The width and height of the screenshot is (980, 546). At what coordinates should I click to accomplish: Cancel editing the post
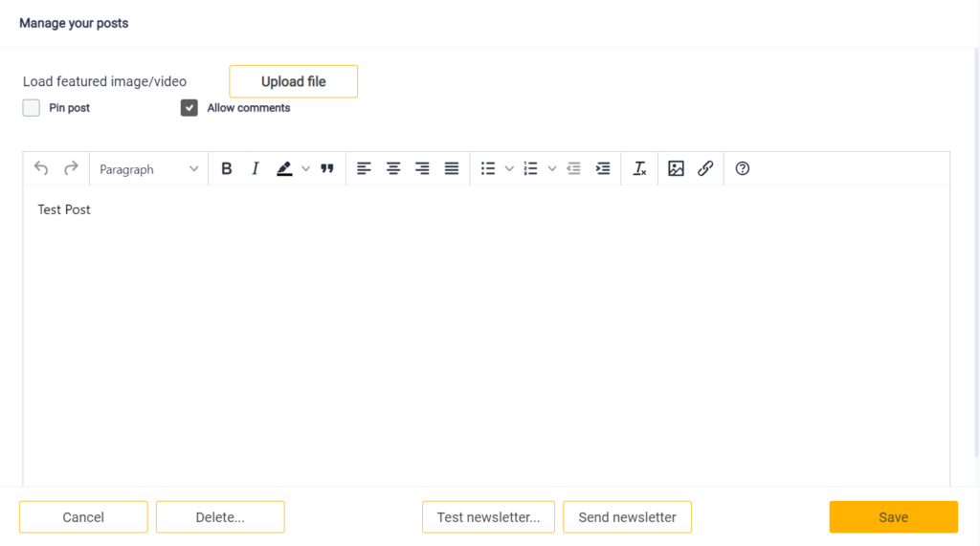83,517
